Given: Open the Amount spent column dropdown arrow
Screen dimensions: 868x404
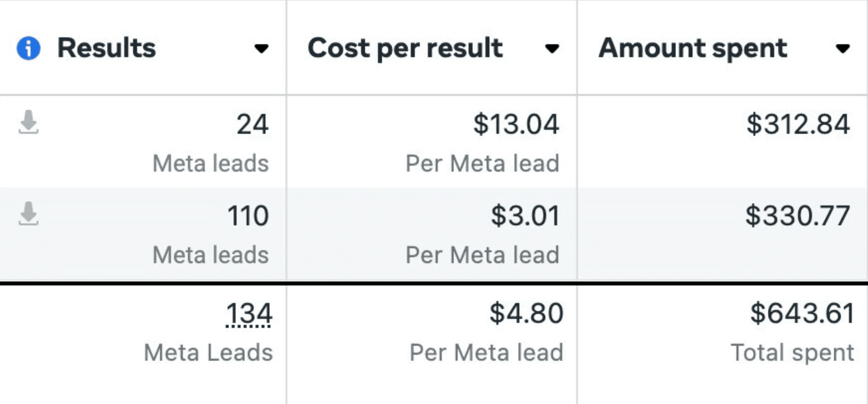Looking at the screenshot, I should click(x=843, y=49).
